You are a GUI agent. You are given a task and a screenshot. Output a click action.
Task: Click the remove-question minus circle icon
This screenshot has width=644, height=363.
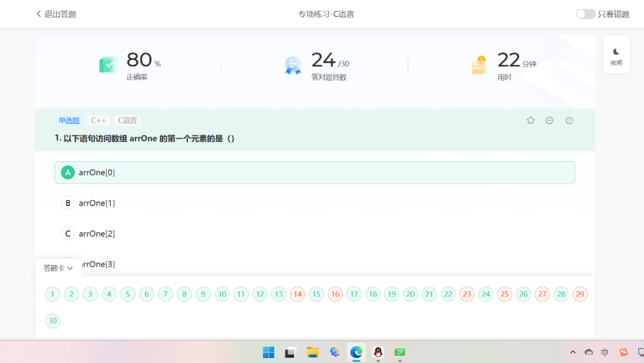point(549,120)
